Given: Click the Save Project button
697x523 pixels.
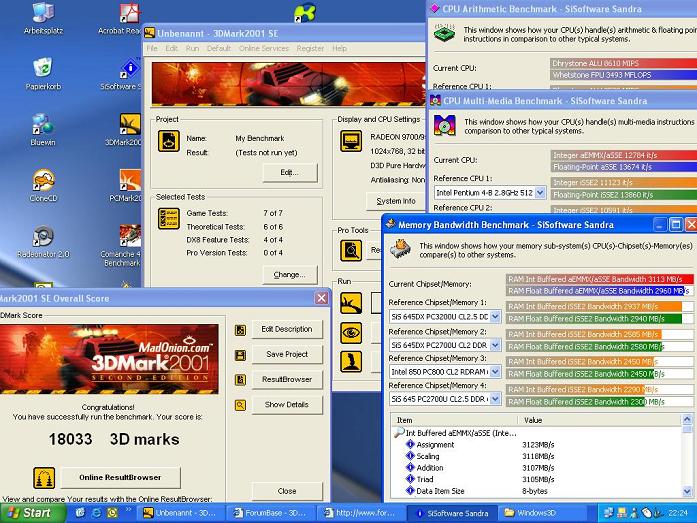Looking at the screenshot, I should 287,354.
